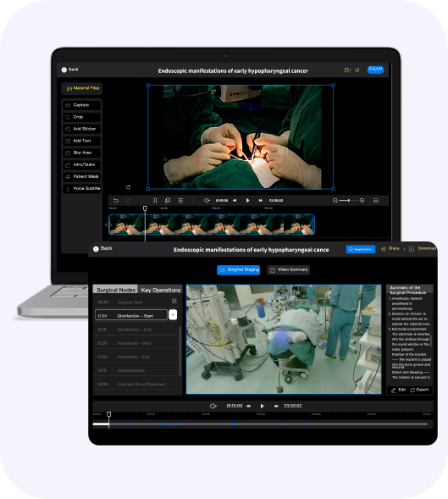
Task: Click Download in the tablet window header
Action: [x=423, y=248]
